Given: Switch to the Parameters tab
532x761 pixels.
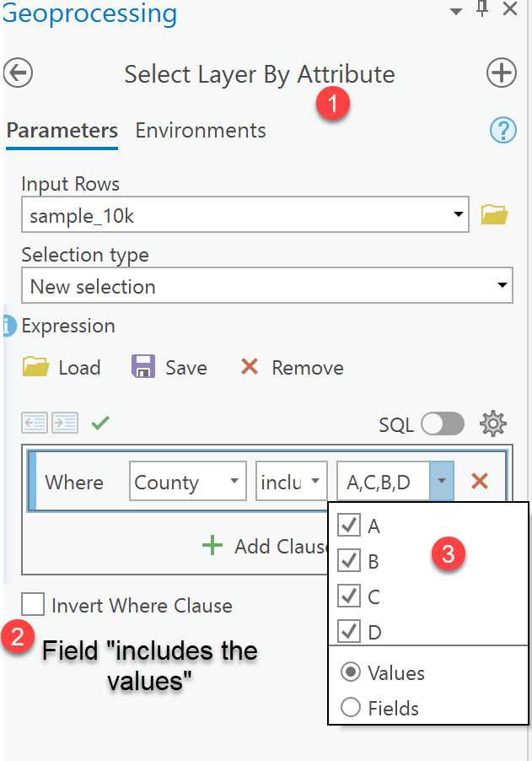Looking at the screenshot, I should click(62, 130).
